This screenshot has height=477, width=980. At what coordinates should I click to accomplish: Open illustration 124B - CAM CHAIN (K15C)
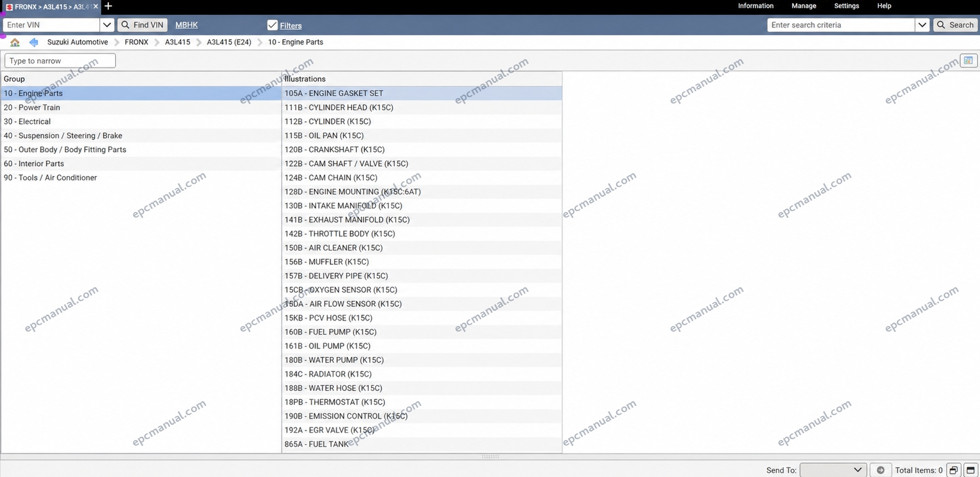422,178
